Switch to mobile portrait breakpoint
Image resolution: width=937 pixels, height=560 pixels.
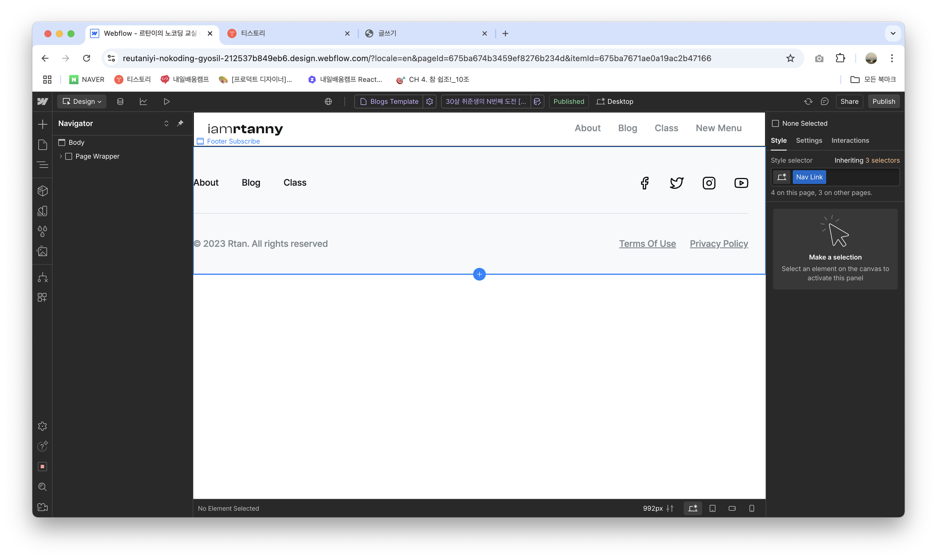coord(752,508)
